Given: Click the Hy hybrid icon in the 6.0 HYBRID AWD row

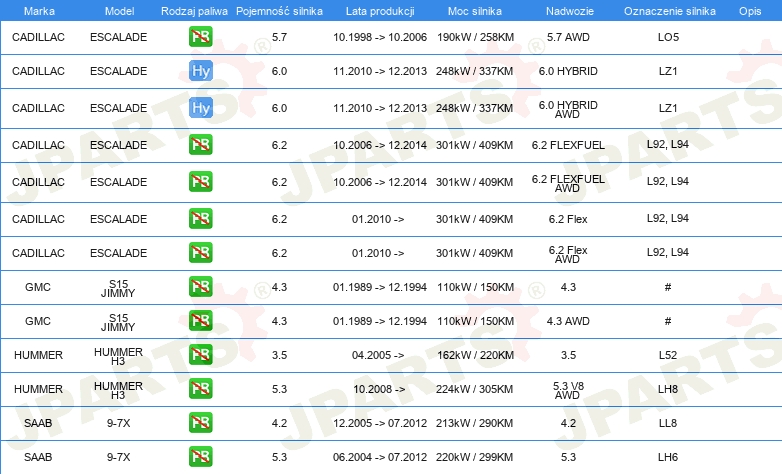Looking at the screenshot, I should 200,108.
